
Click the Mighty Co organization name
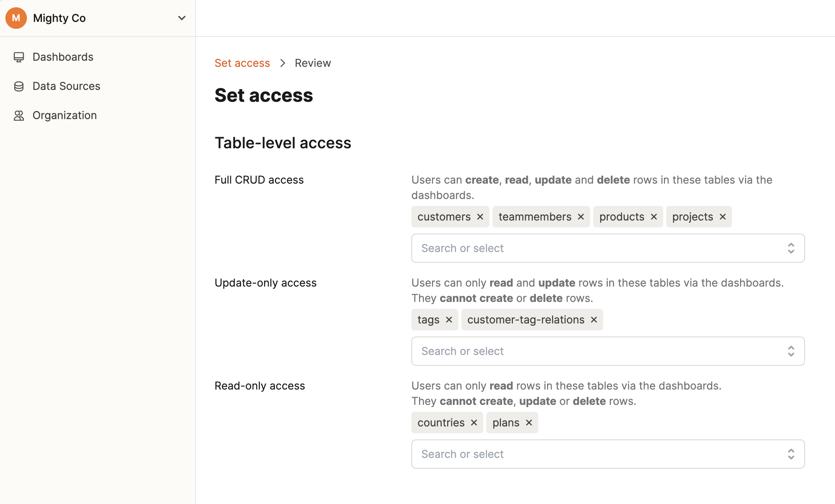tap(59, 18)
